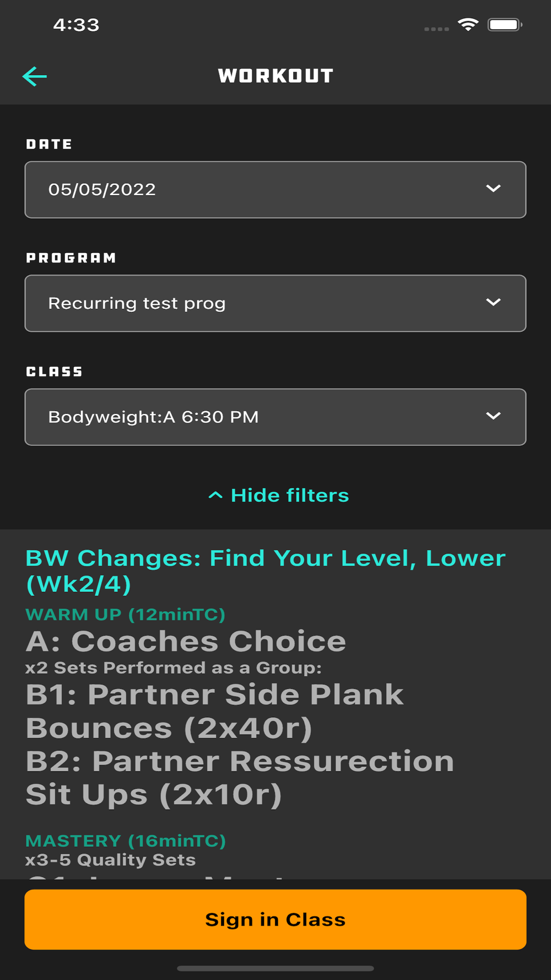
Task: Tap the cellular signal dots icon
Action: 436,29
